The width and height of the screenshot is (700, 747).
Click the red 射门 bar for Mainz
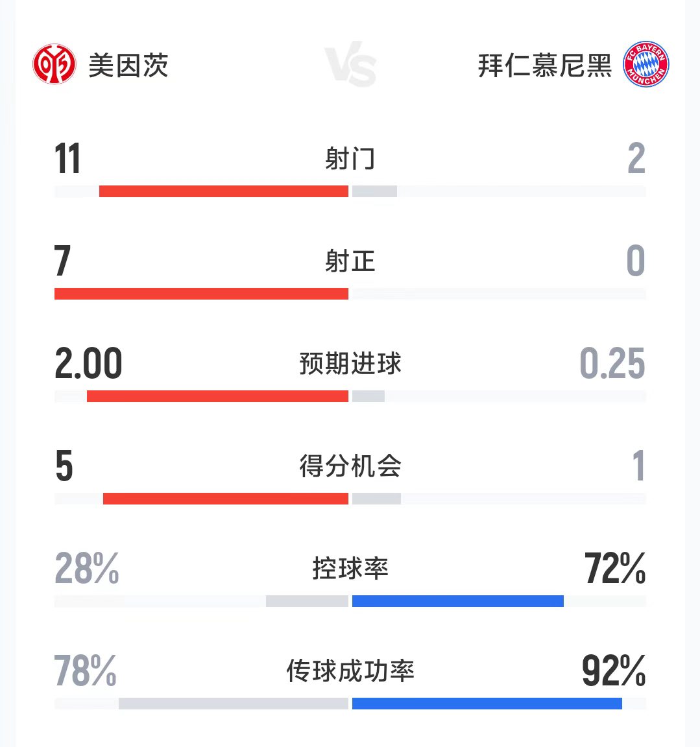tap(223, 191)
